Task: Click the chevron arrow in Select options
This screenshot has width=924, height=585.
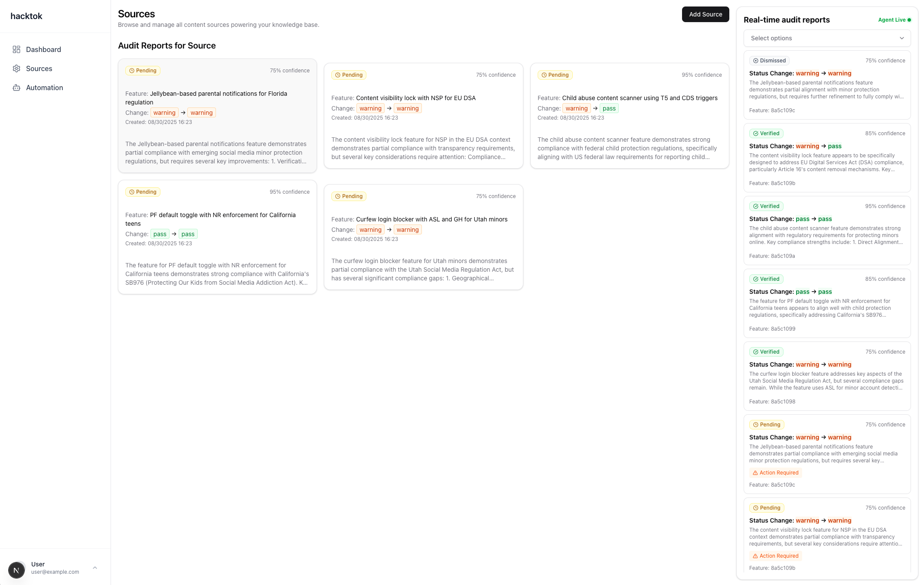Action: 901,38
